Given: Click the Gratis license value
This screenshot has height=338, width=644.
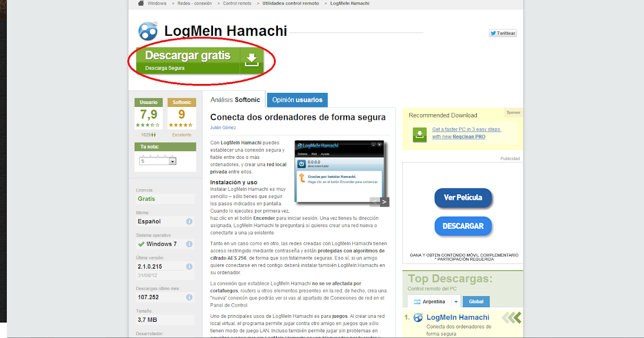Looking at the screenshot, I should (x=146, y=199).
